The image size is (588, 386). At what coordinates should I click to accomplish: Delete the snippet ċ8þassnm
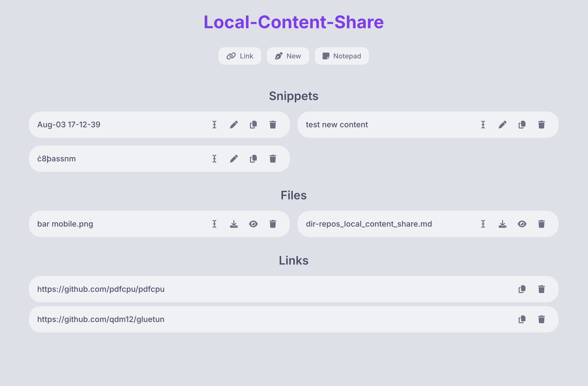click(273, 158)
